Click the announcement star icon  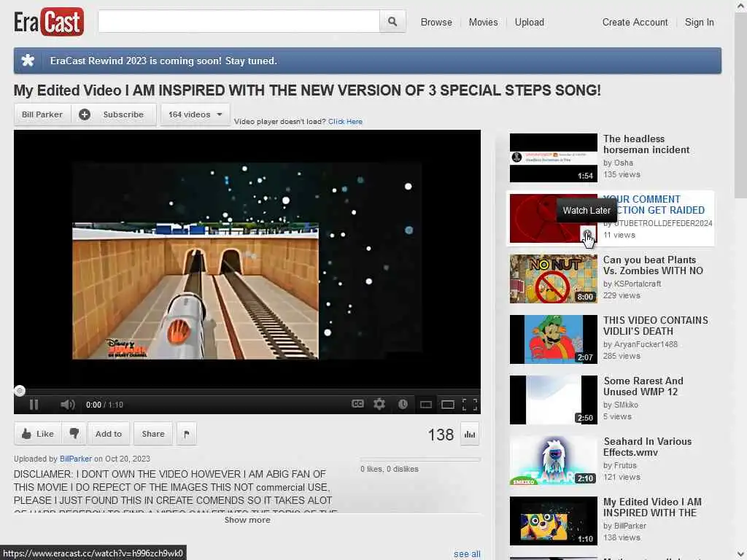pyautogui.click(x=28, y=61)
